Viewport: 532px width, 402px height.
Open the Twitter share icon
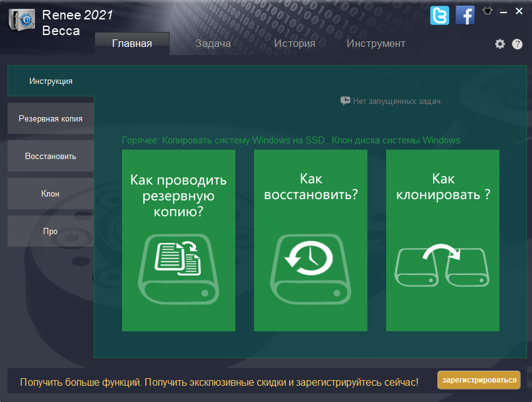click(x=440, y=15)
